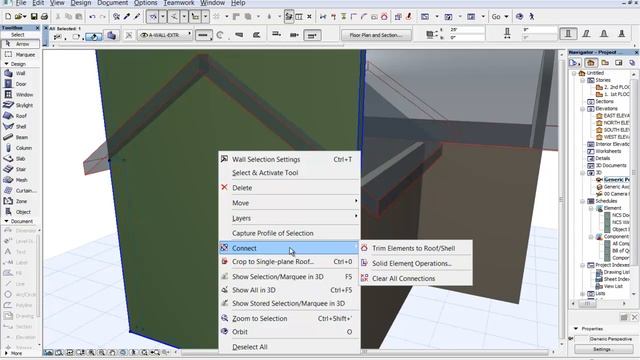
Task: Toggle slanted wall geometry button
Action: click(x=586, y=34)
